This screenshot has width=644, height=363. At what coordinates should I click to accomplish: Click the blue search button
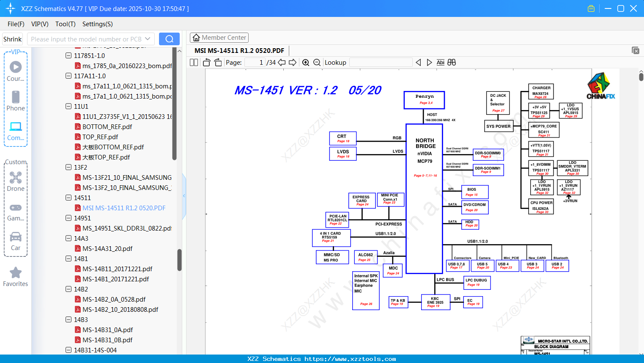click(x=169, y=39)
